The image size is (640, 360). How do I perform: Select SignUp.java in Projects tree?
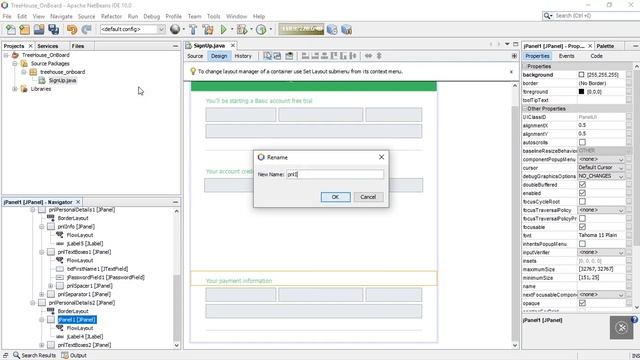[x=62, y=80]
